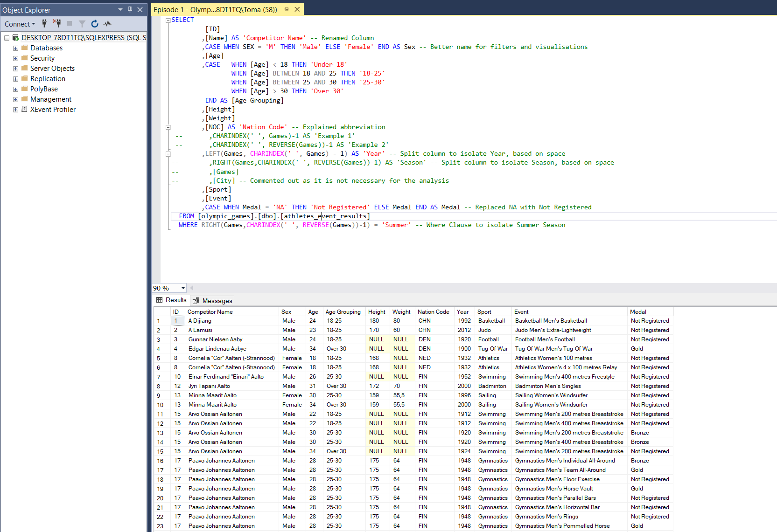This screenshot has height=532, width=777.
Task: Click the 'Edgar Lindenau Aabye' cell
Action: pos(232,349)
